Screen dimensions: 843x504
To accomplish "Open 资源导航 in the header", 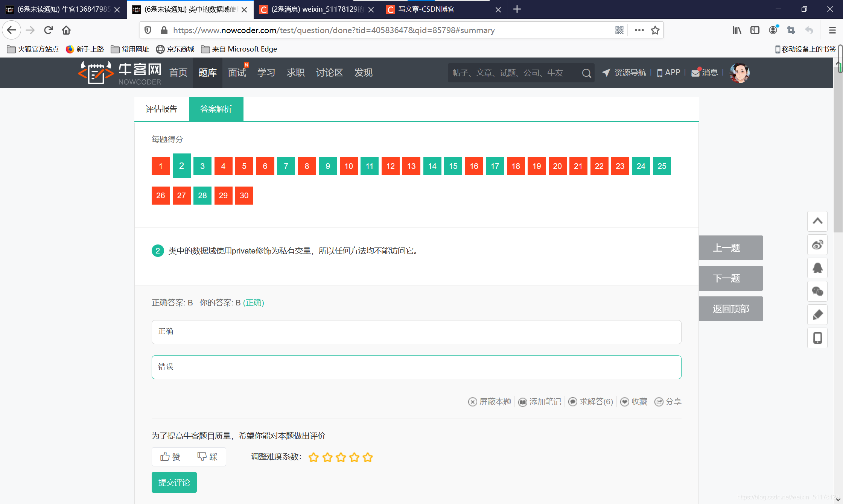I will 624,73.
